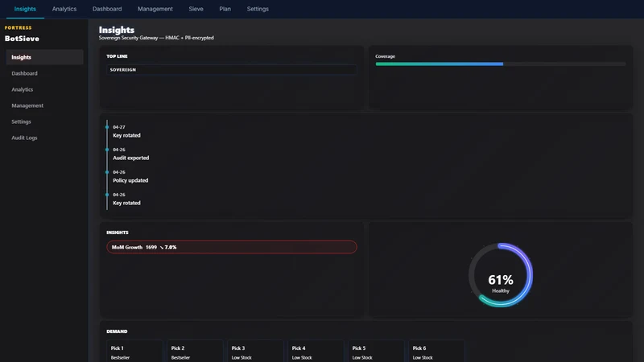Image resolution: width=644 pixels, height=362 pixels.
Task: Select Insights in the sidebar
Action: 45,57
